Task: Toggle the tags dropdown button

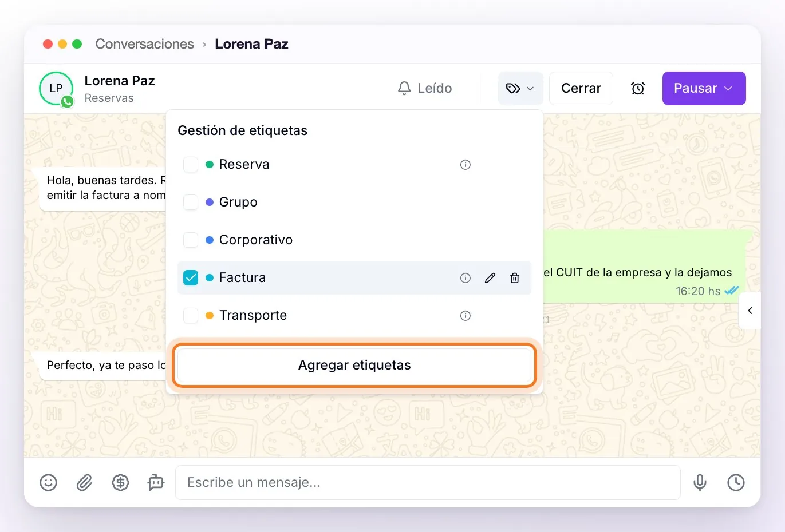Action: (x=520, y=88)
